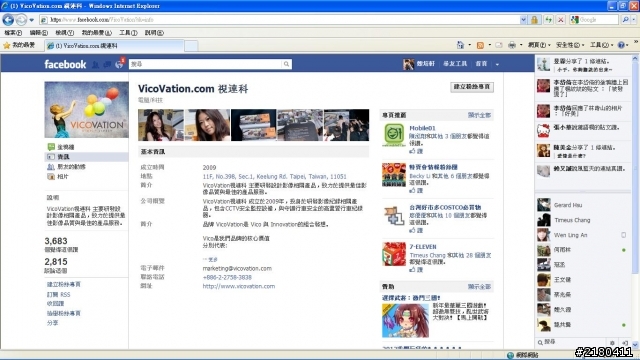Click the IE Refresh icon
Image resolution: width=640 pixels, height=360 pixels.
coord(548,20)
